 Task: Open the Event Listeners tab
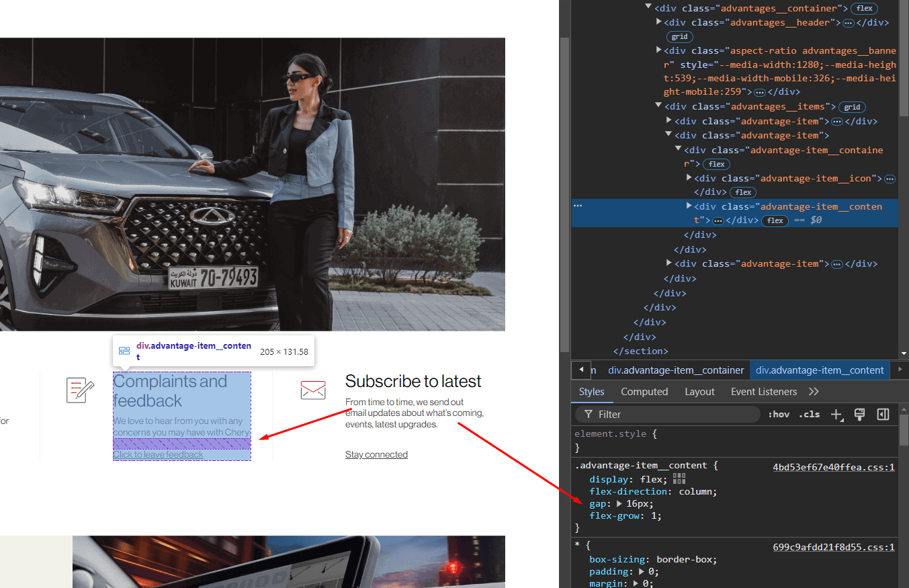[763, 392]
